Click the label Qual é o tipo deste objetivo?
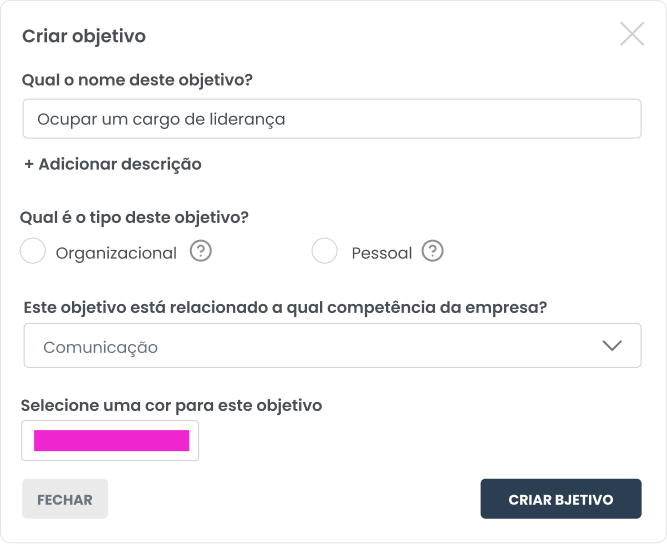 tap(134, 216)
